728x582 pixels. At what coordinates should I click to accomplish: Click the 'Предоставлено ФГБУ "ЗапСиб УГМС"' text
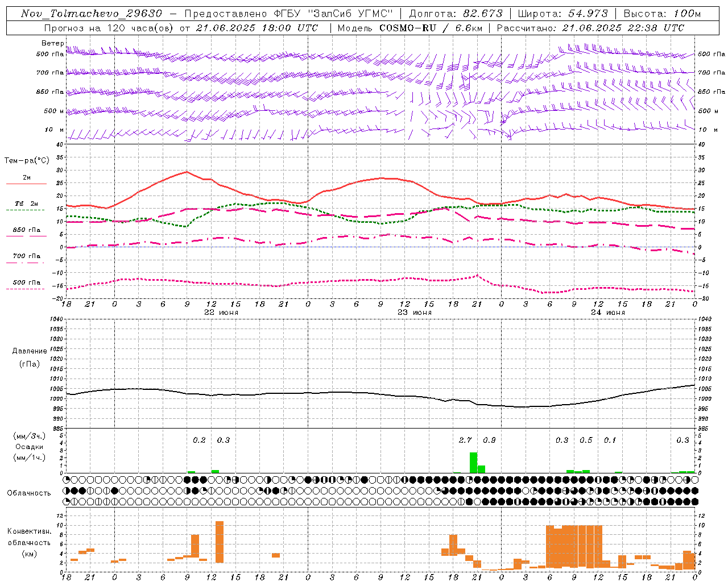289,14
